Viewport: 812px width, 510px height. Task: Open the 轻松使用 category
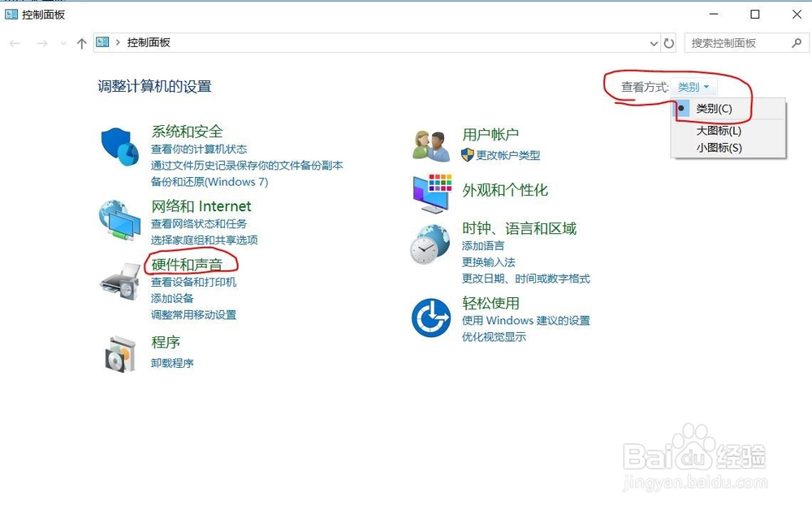(490, 304)
